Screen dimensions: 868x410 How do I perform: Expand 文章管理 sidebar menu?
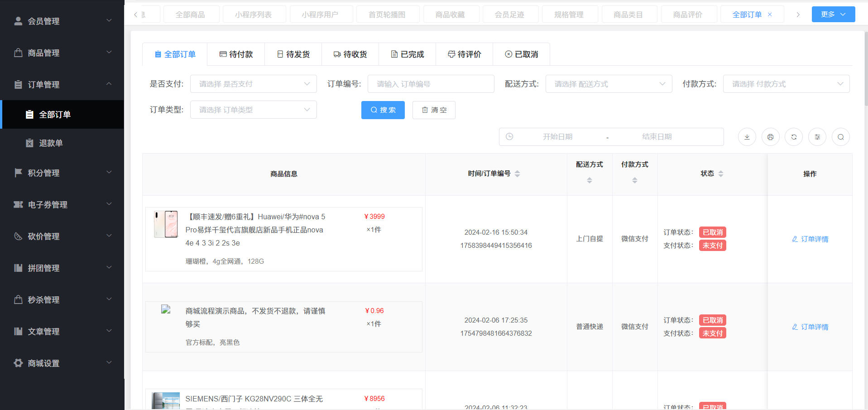[x=62, y=331]
